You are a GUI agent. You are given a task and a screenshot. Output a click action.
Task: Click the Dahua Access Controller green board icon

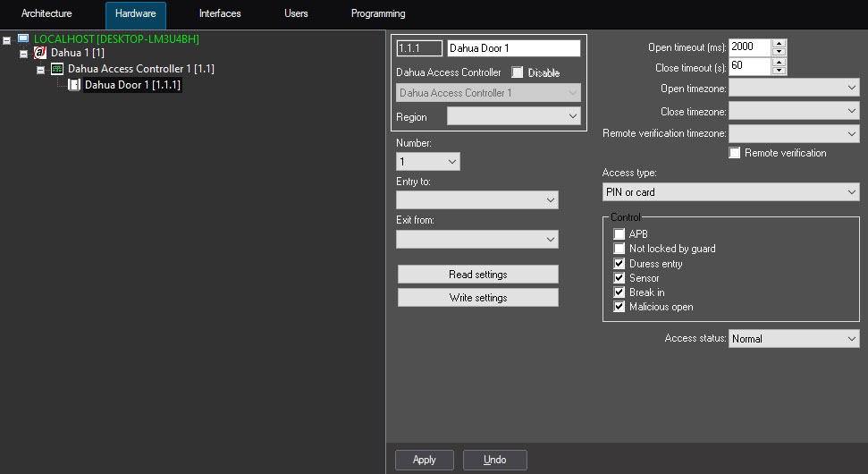57,69
